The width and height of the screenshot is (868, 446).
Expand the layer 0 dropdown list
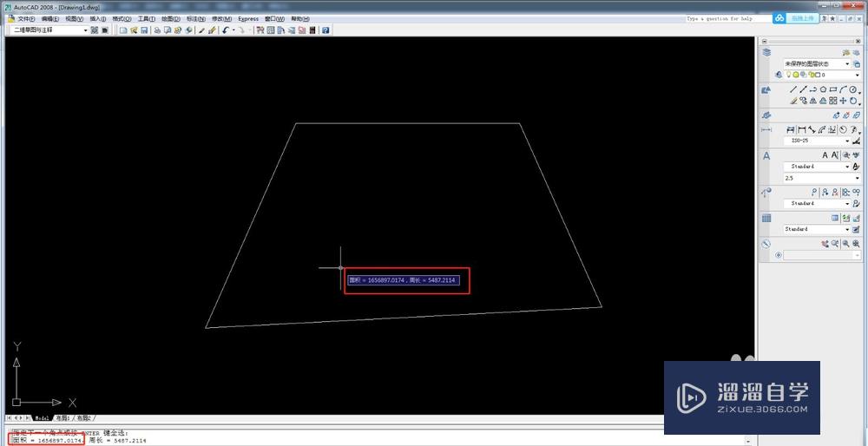coord(858,75)
